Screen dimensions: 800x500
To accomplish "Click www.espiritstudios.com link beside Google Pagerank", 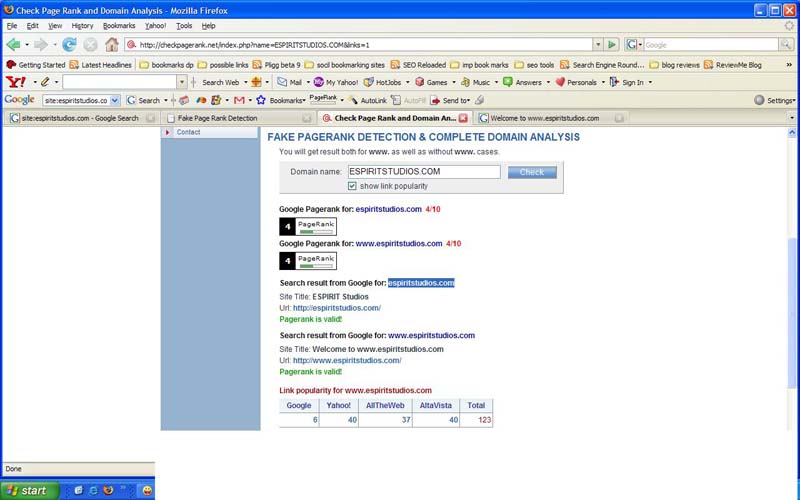I will [399, 244].
